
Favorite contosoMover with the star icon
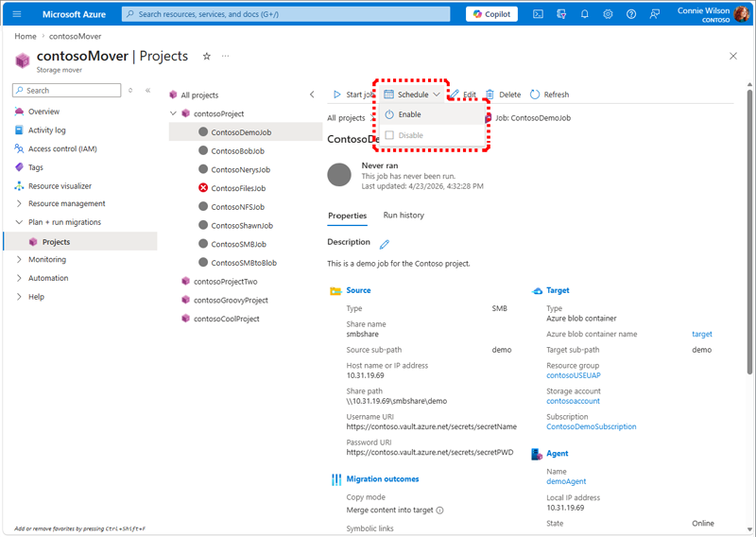pos(207,57)
